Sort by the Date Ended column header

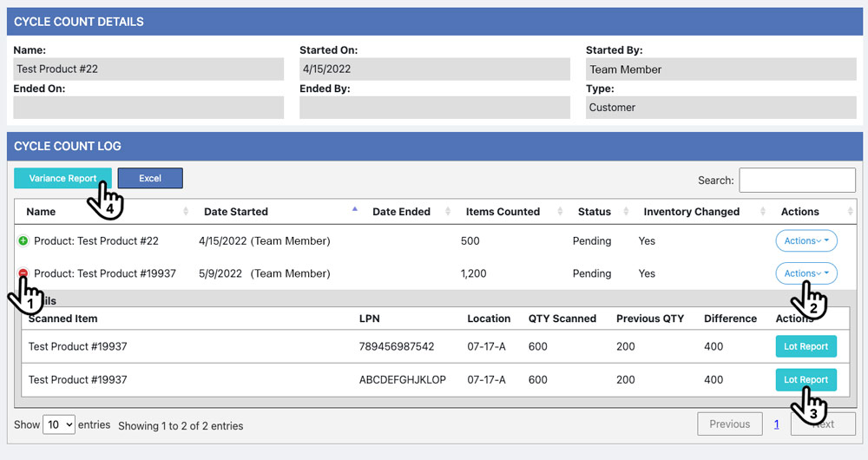pyautogui.click(x=401, y=212)
